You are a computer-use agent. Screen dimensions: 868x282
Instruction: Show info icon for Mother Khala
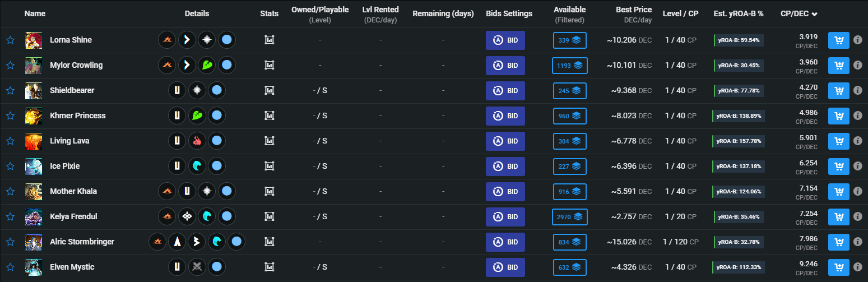tap(857, 192)
